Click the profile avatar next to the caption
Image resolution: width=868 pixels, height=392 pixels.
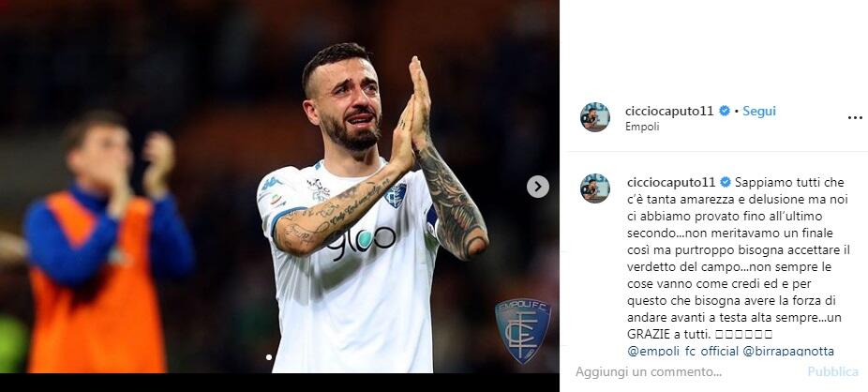(x=595, y=188)
